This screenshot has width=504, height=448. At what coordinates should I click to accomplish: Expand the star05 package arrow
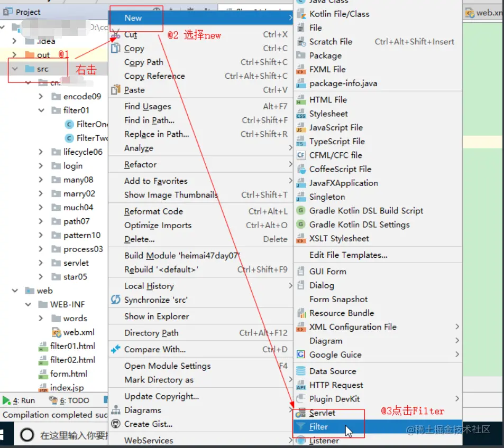pyautogui.click(x=41, y=277)
